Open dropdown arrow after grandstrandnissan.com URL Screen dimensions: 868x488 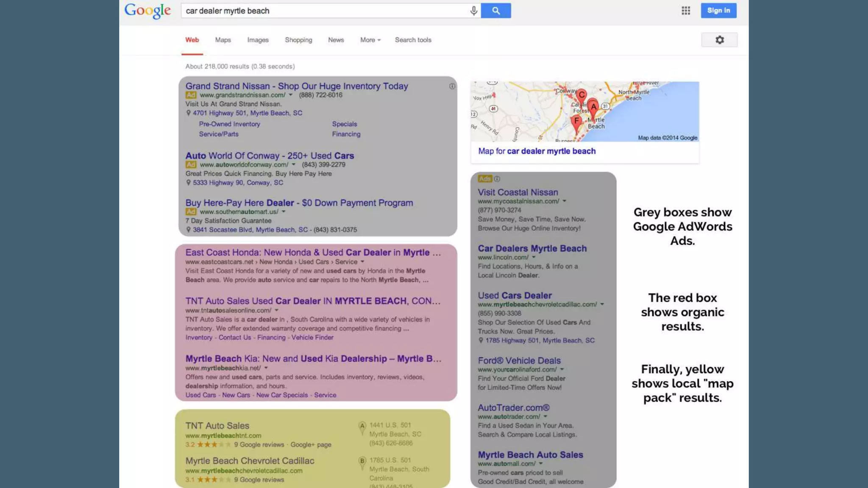(x=291, y=95)
